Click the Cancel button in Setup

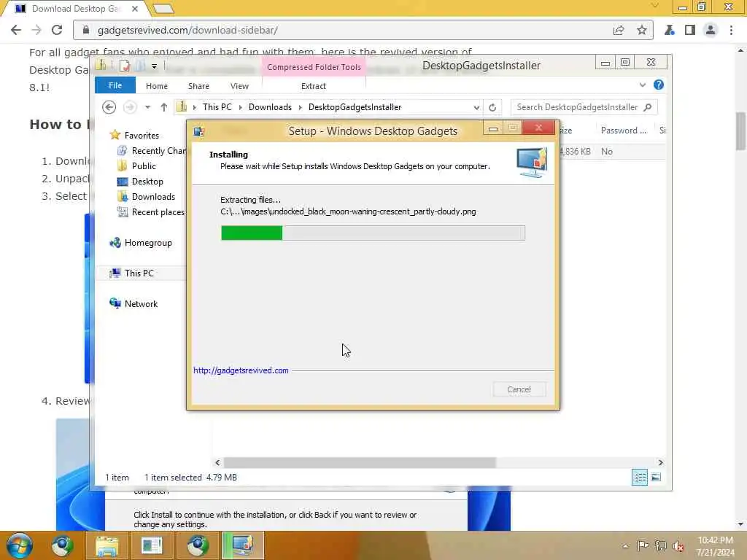click(519, 389)
